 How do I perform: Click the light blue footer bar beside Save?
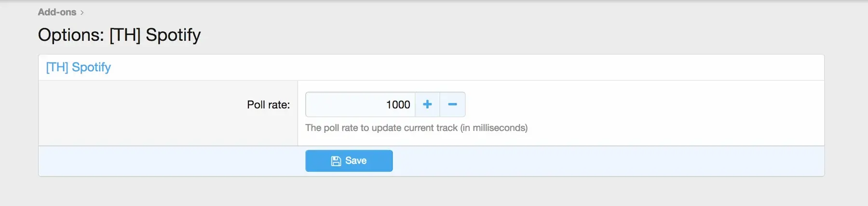point(579,161)
